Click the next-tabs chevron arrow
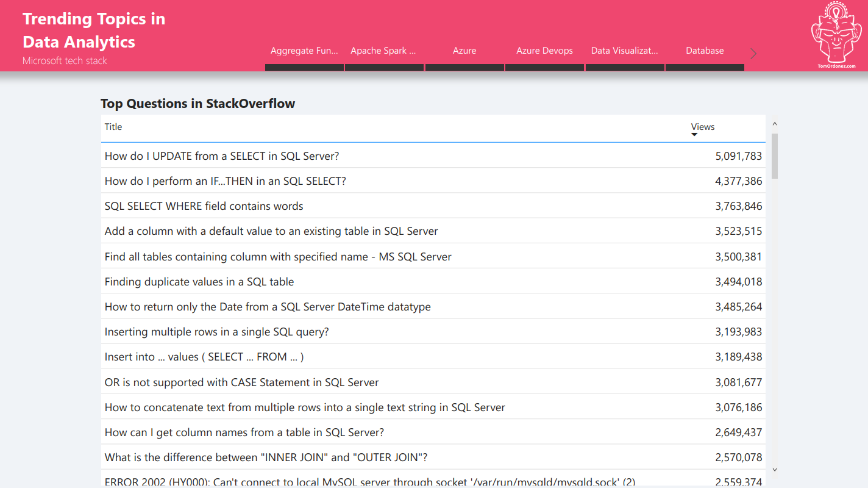Screen dimensions: 868x488 point(754,54)
